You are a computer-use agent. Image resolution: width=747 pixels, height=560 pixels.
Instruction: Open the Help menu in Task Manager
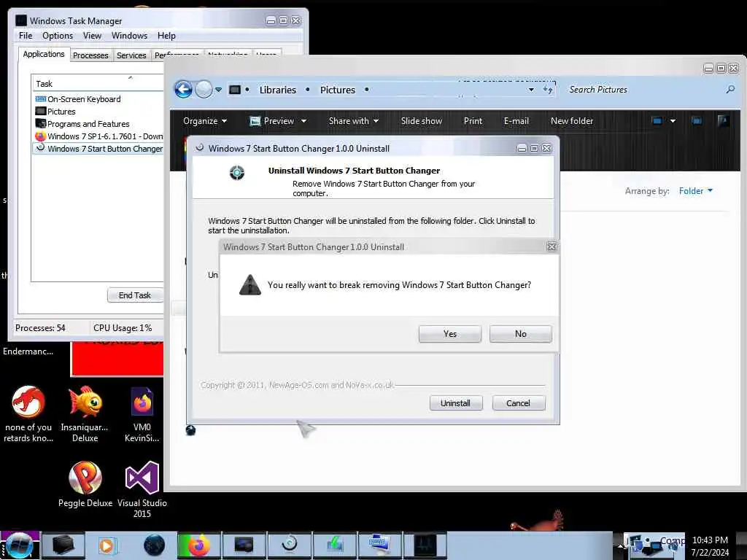coord(166,36)
